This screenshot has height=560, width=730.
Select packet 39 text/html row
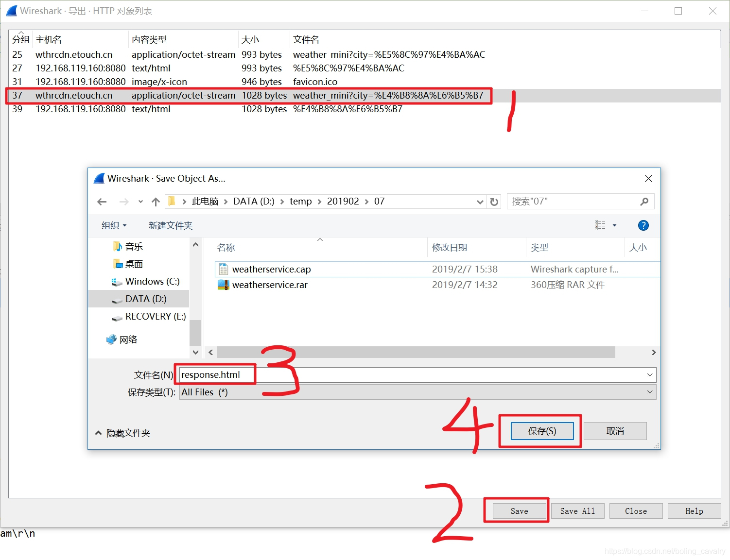tap(365, 109)
